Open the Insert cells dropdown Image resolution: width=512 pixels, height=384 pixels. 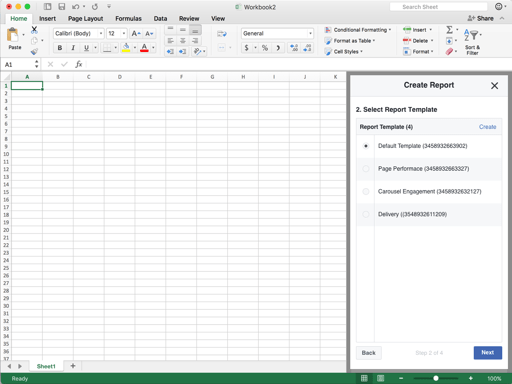point(418,30)
